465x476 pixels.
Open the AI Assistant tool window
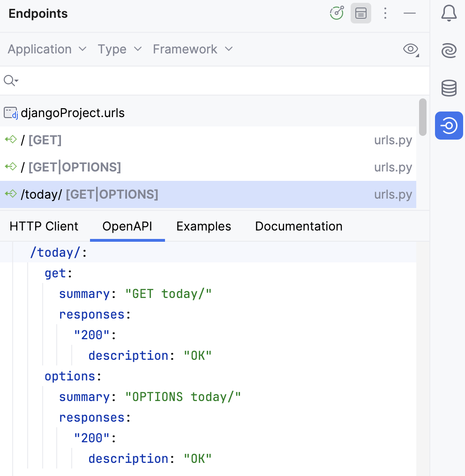point(449,51)
